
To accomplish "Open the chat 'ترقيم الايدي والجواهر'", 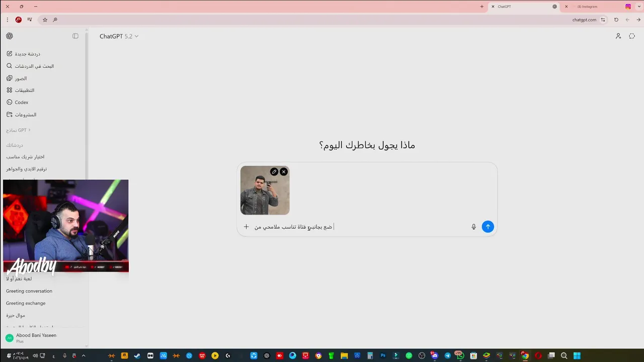I will 27,169.
